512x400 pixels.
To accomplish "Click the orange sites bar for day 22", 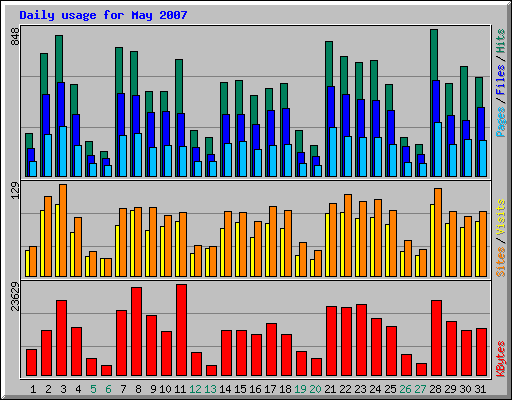I will point(348,235).
